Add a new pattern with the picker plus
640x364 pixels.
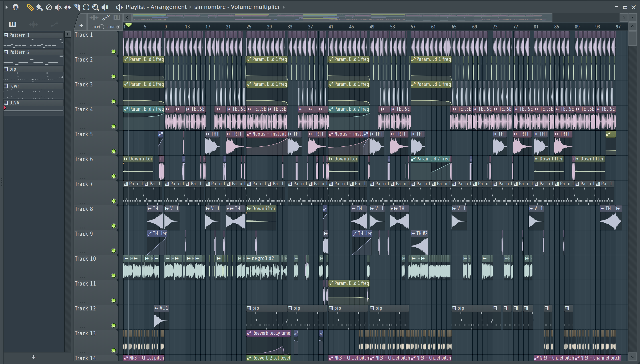click(34, 357)
